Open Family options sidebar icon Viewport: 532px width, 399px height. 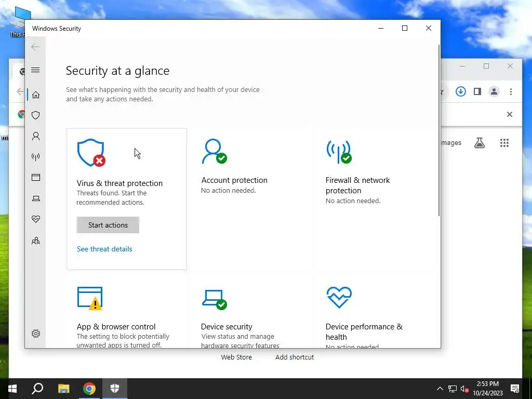click(x=36, y=241)
